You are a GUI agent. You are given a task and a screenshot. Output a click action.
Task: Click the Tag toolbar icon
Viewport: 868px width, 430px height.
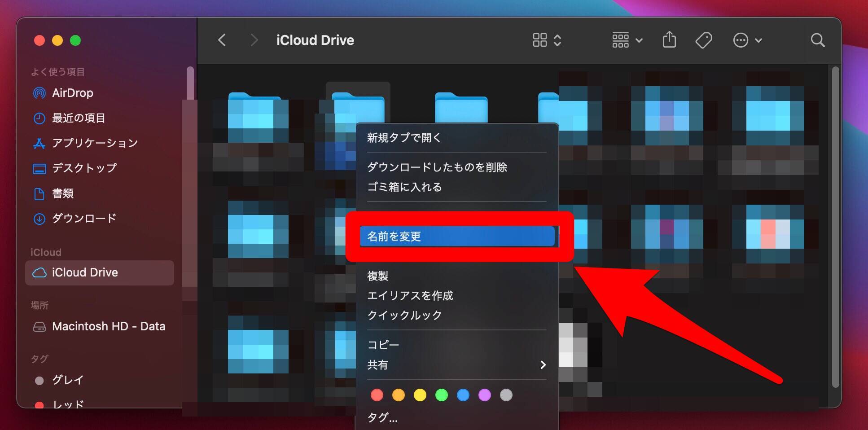point(703,40)
